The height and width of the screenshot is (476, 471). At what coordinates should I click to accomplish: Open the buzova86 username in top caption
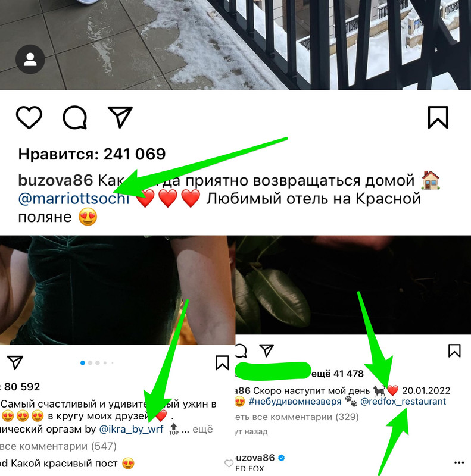[55, 180]
